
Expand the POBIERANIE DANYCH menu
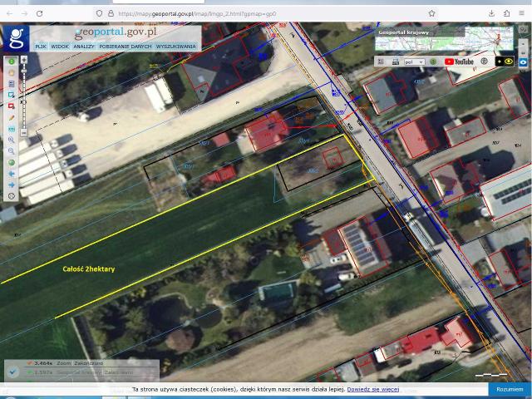pos(125,47)
